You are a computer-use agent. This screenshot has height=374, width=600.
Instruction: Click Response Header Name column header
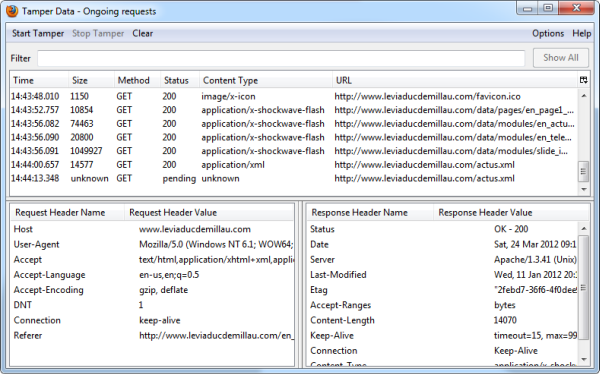[370, 213]
